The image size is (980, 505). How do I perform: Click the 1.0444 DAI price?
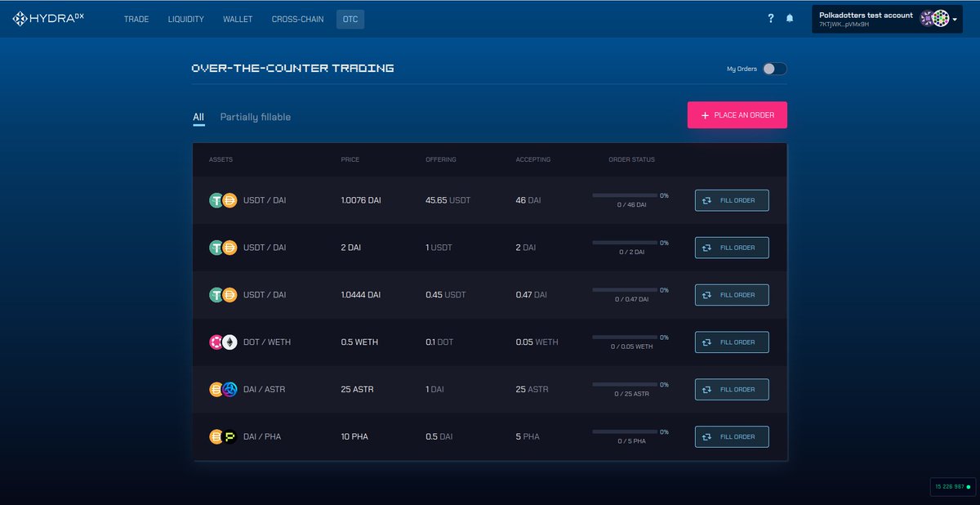[361, 295]
